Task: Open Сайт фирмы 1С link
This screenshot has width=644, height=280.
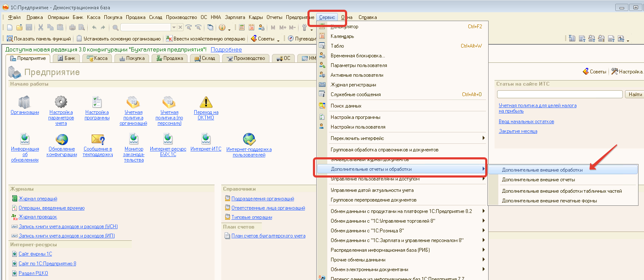Action: click(x=35, y=254)
